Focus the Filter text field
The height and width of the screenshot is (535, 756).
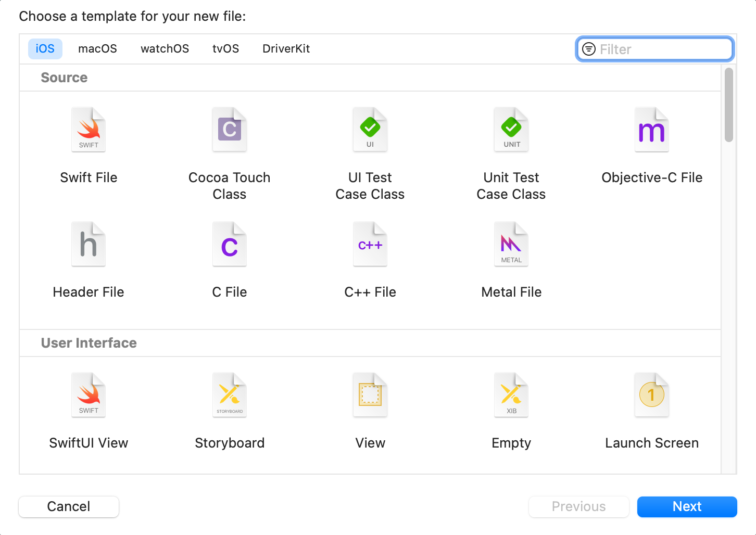(655, 49)
